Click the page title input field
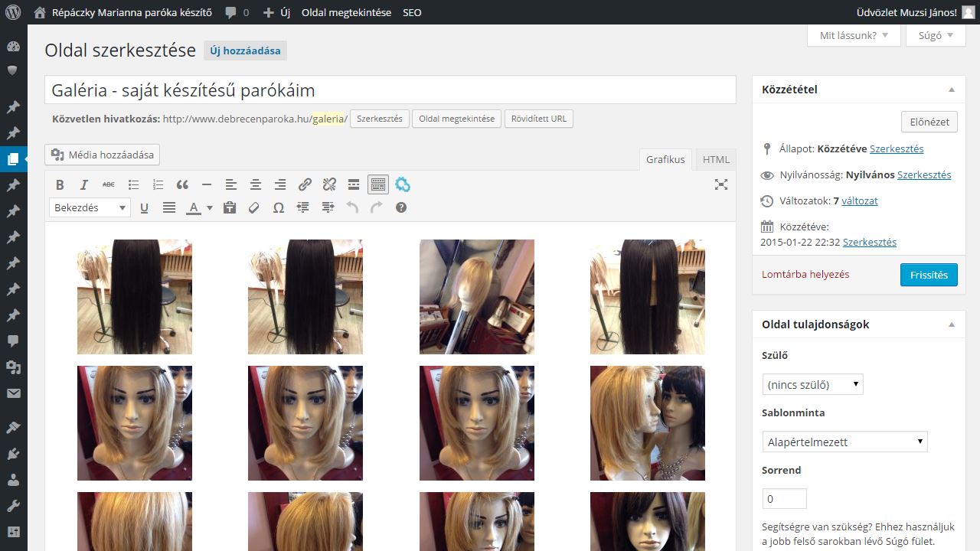Image resolution: width=980 pixels, height=551 pixels. point(390,90)
